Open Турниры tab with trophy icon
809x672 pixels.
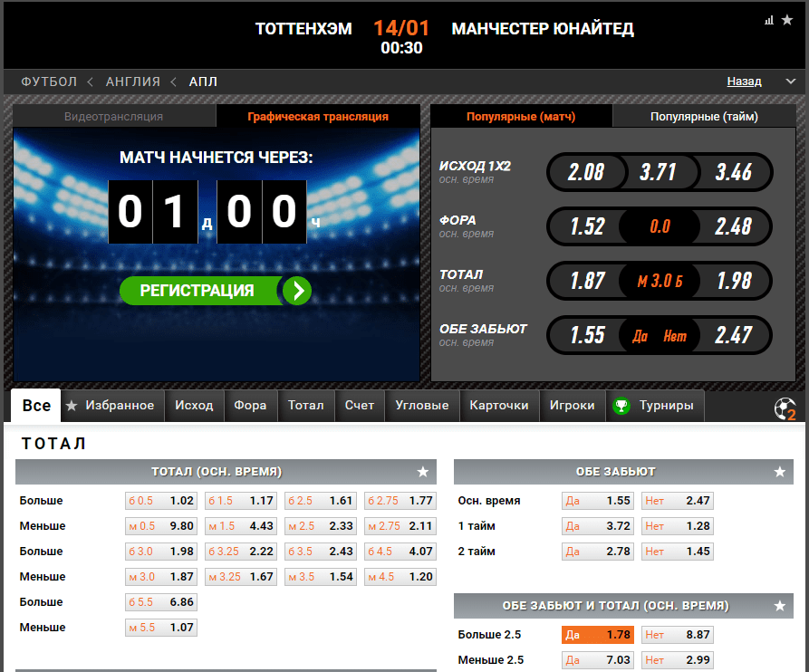654,406
